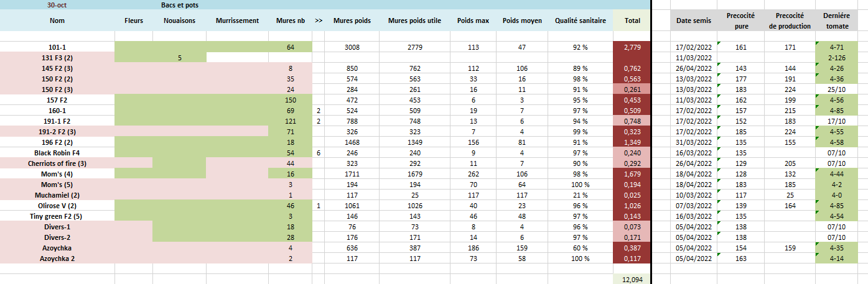The image size is (868, 284).
Task: Select the "30-oct" date cell
Action: point(57,4)
